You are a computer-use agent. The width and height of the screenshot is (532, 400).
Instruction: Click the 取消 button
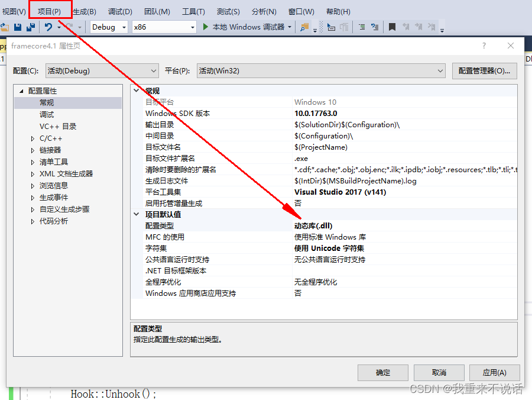click(439, 373)
